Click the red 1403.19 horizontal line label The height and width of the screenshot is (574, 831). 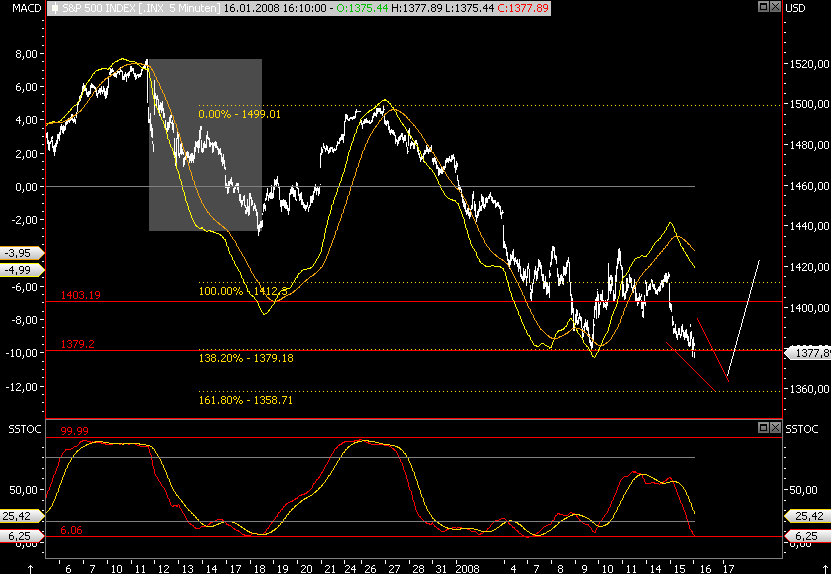tap(81, 295)
